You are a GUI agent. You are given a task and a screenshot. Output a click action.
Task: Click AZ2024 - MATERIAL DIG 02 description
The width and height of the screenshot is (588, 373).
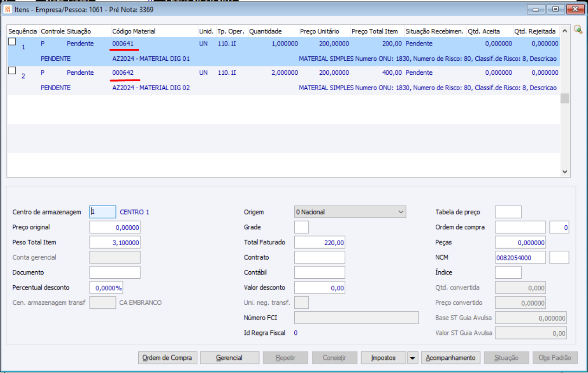tap(151, 88)
